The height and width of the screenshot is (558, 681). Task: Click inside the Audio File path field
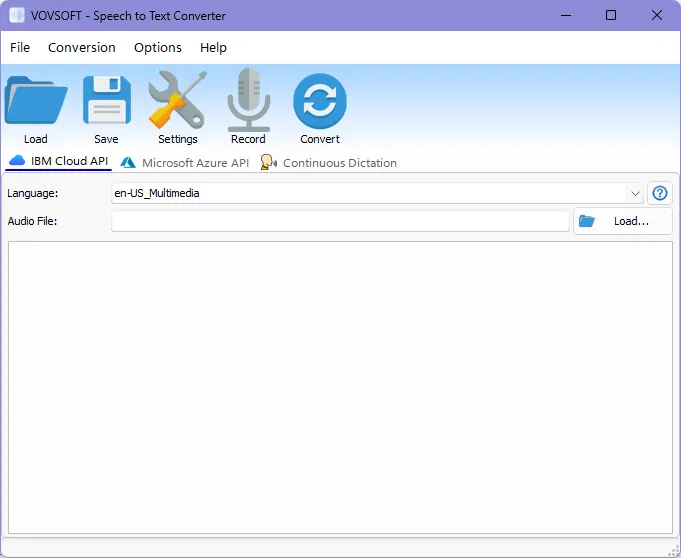click(340, 221)
